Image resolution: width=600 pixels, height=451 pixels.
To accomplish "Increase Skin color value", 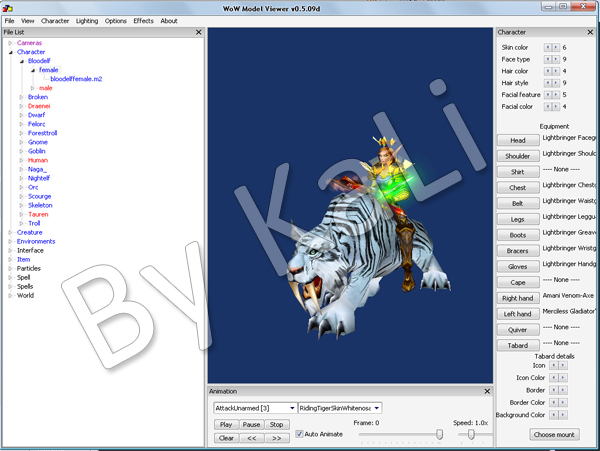I will pos(556,47).
